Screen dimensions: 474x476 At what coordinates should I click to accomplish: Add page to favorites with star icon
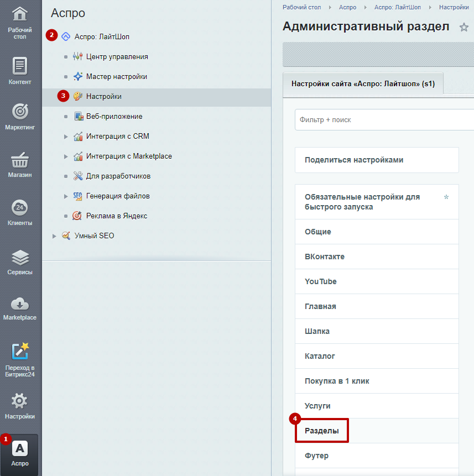[463, 27]
